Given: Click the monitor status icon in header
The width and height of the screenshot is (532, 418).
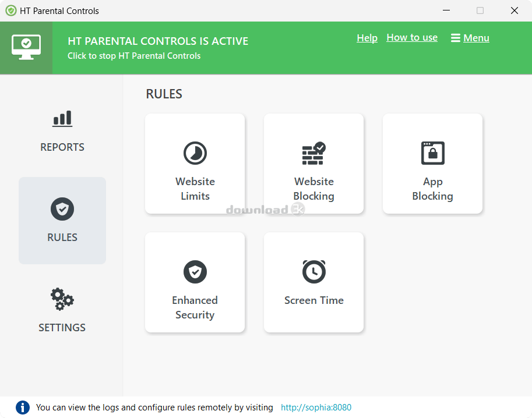Looking at the screenshot, I should tap(26, 48).
